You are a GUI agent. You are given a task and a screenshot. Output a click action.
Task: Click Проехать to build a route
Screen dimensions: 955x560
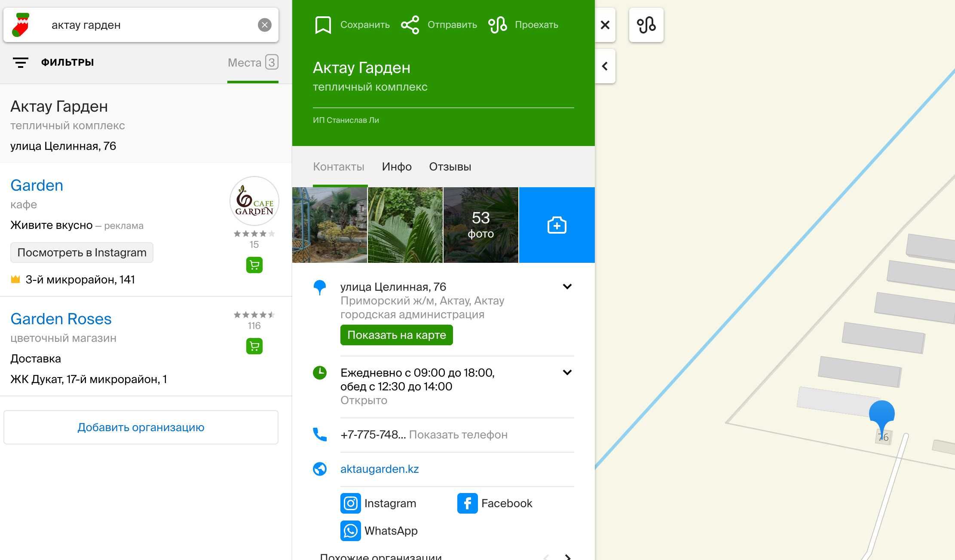[536, 25]
